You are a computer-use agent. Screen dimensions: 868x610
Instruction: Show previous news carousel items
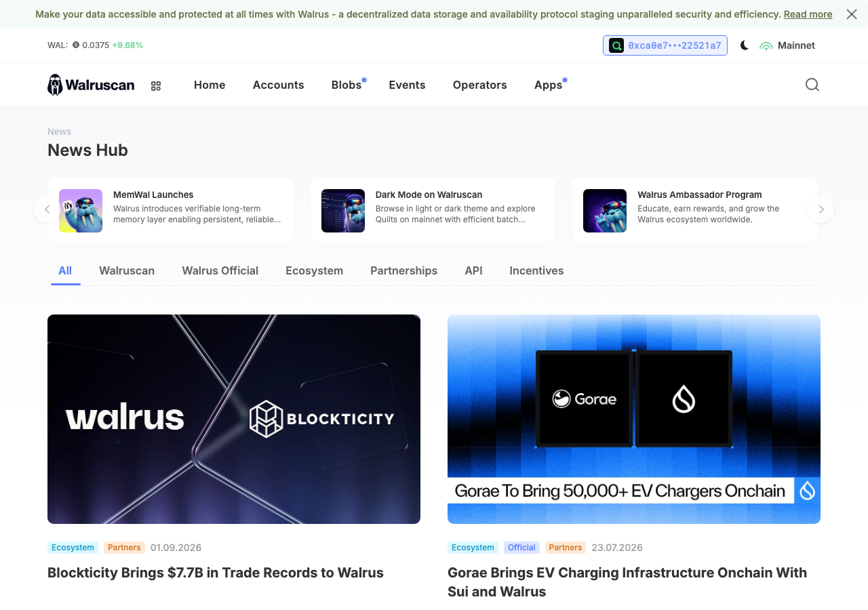(47, 209)
